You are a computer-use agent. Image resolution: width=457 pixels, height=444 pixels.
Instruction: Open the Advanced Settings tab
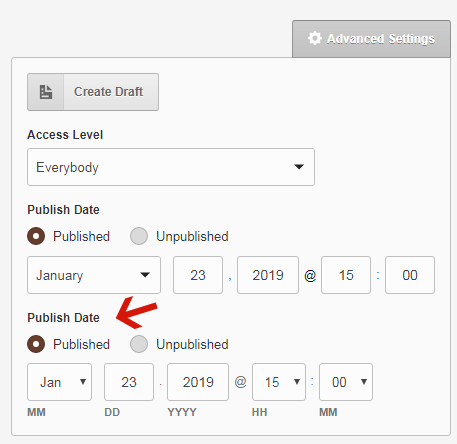[371, 39]
